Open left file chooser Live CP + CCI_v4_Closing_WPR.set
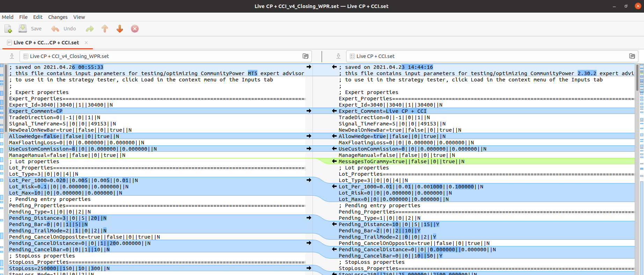Image resolution: width=644 pixels, height=275 pixels. tap(166, 56)
